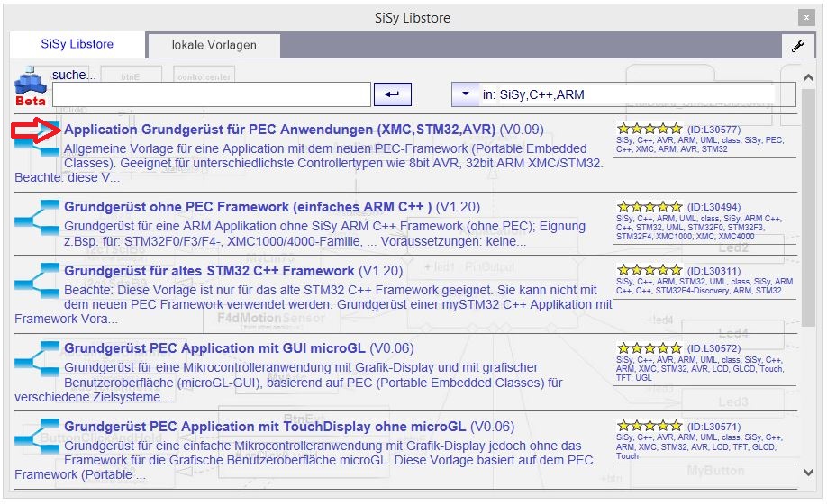
Task: Click star rating of template L30577
Action: point(649,130)
